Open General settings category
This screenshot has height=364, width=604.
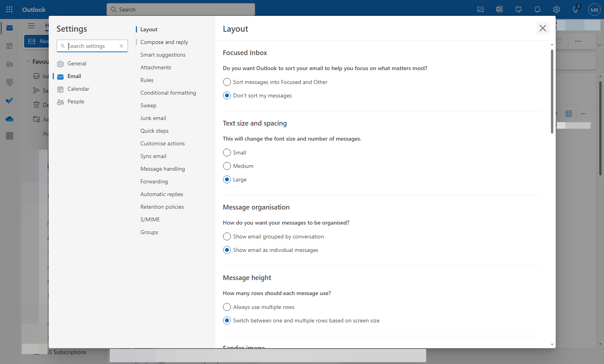92,63
